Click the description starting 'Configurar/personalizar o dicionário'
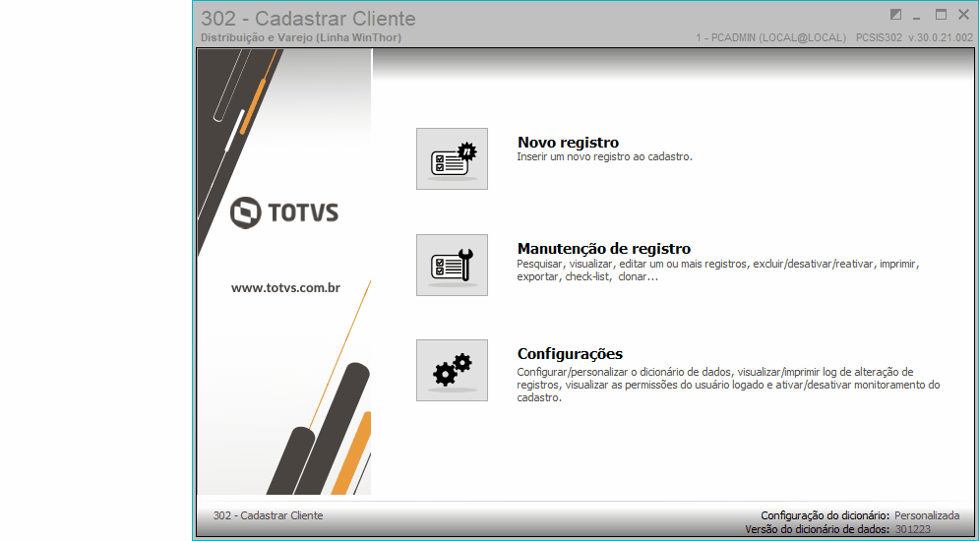 tap(728, 385)
